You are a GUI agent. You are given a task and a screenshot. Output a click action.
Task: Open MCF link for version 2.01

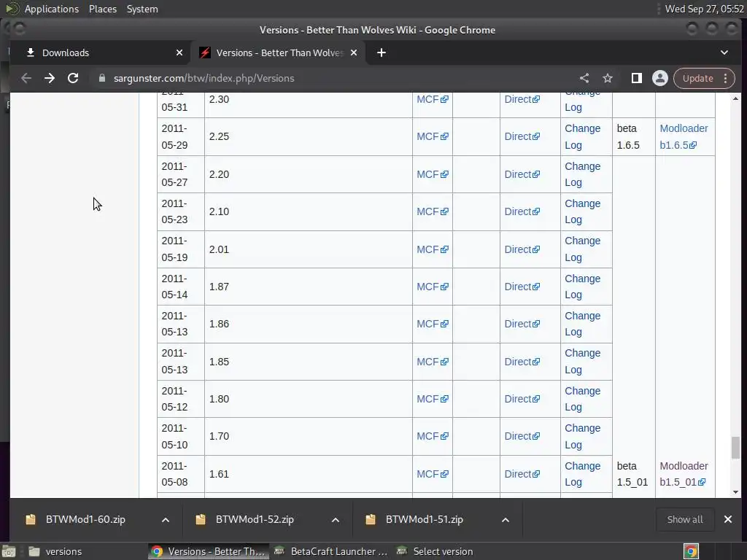click(432, 249)
